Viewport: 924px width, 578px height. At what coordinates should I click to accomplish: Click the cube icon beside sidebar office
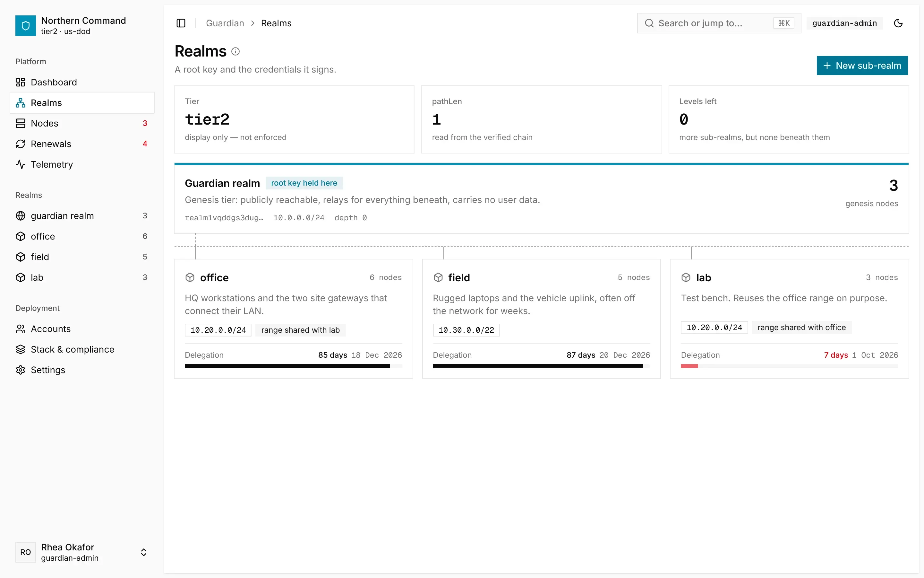point(21,236)
